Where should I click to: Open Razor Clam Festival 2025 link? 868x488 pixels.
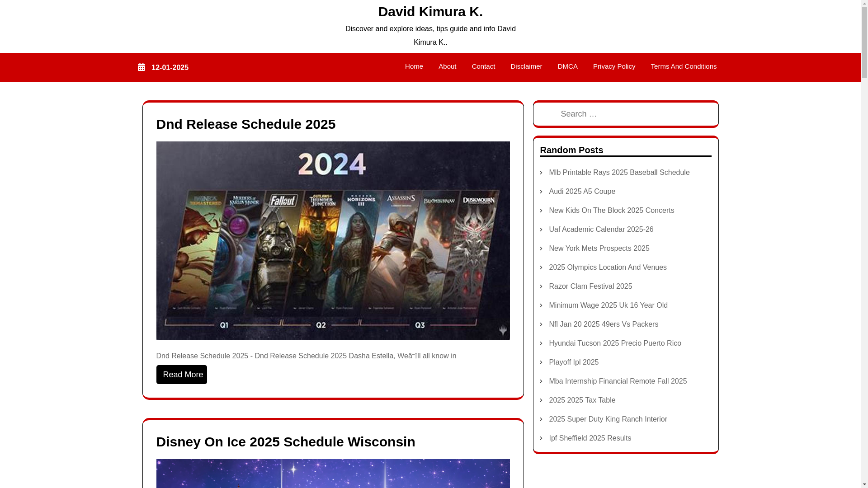[590, 286]
